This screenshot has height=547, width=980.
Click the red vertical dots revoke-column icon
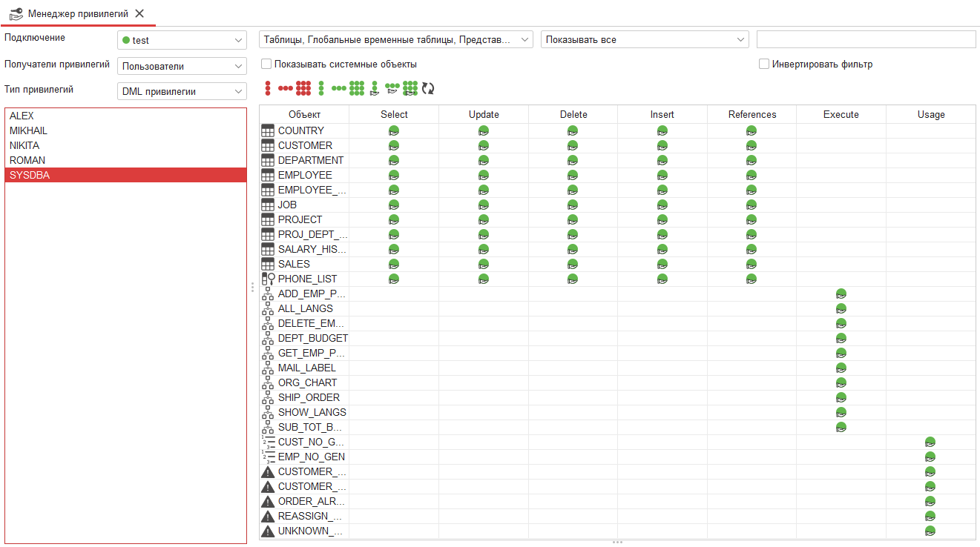tap(268, 88)
